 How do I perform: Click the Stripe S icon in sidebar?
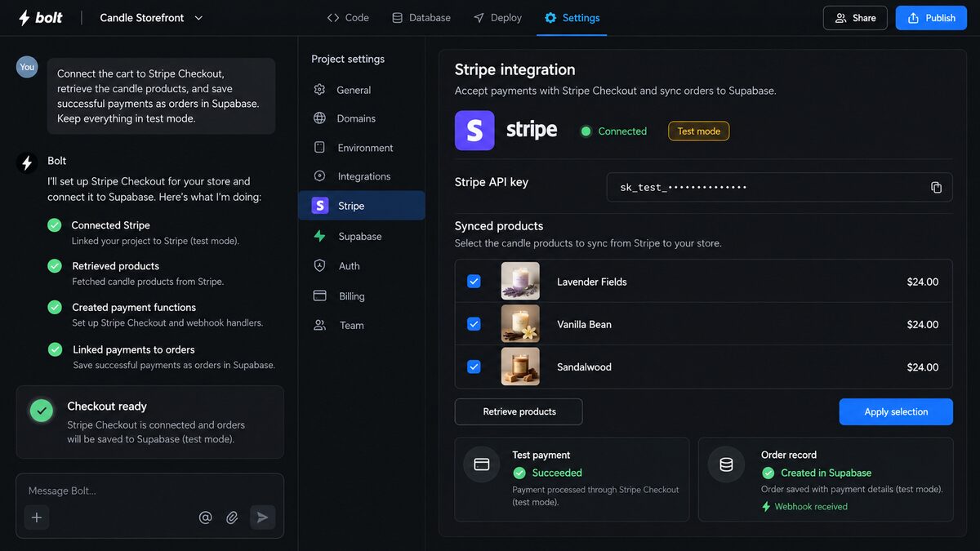coord(320,206)
